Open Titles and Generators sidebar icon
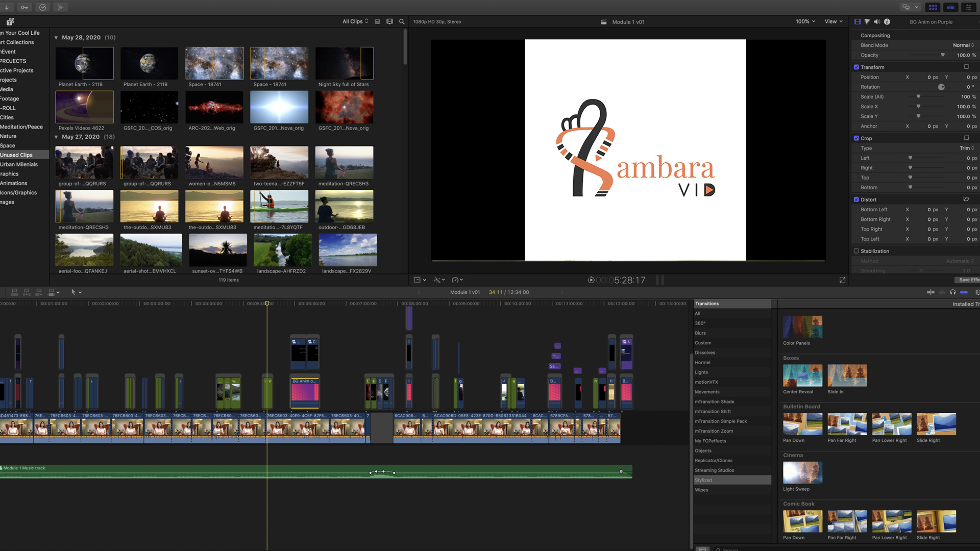Screen dimensions: 980x551 10,21
